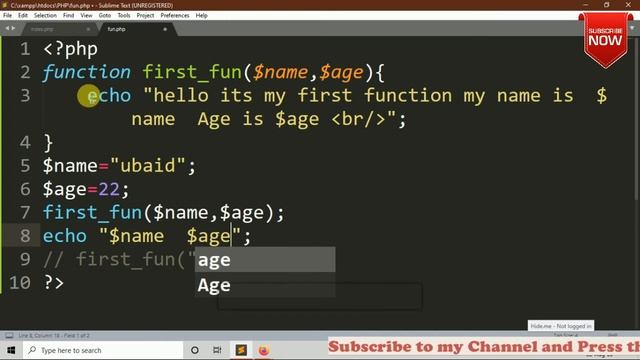Screen dimensions: 640x360
Task: Open the Tools menu
Action: tap(124, 16)
